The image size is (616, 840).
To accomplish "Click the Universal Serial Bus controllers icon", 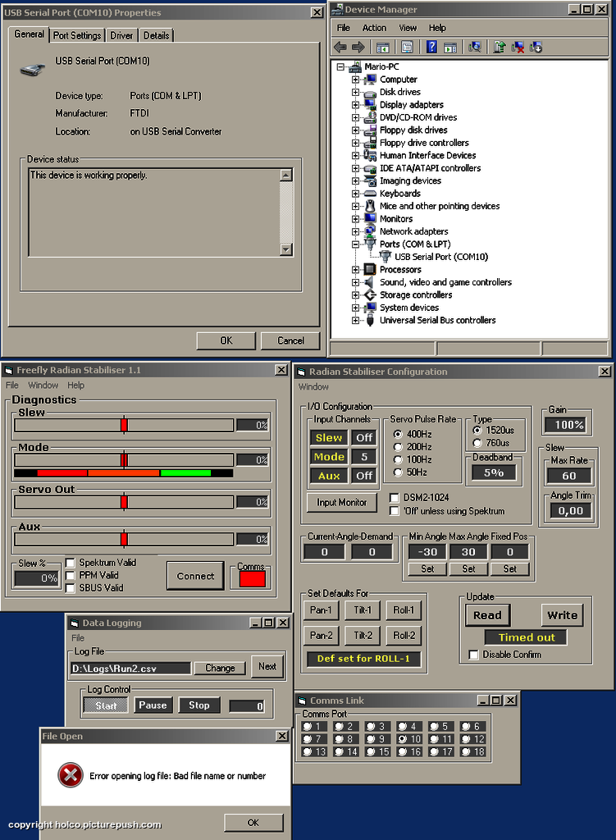I will tap(370, 321).
